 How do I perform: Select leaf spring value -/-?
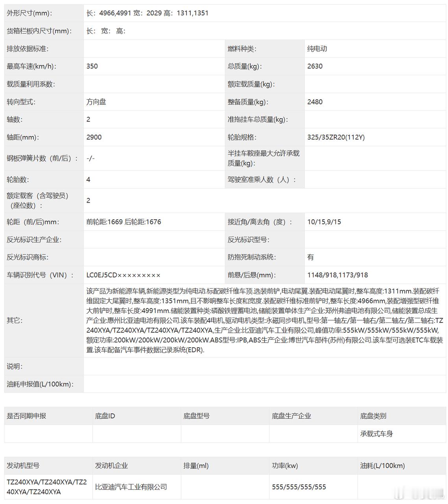90,158
